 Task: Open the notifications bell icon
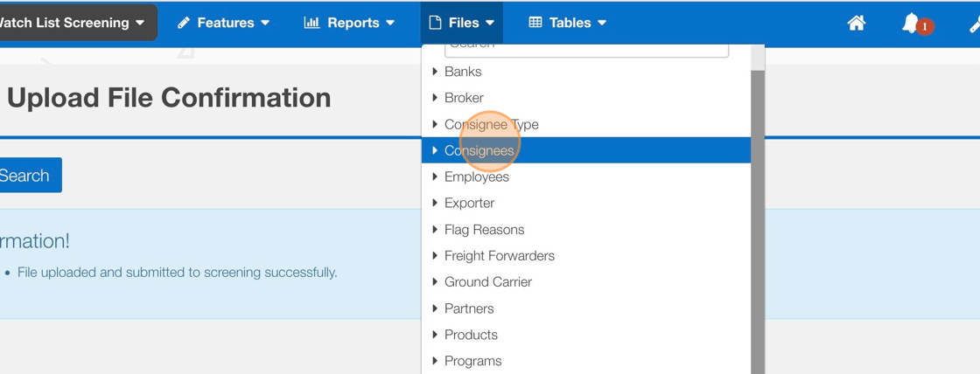click(910, 24)
